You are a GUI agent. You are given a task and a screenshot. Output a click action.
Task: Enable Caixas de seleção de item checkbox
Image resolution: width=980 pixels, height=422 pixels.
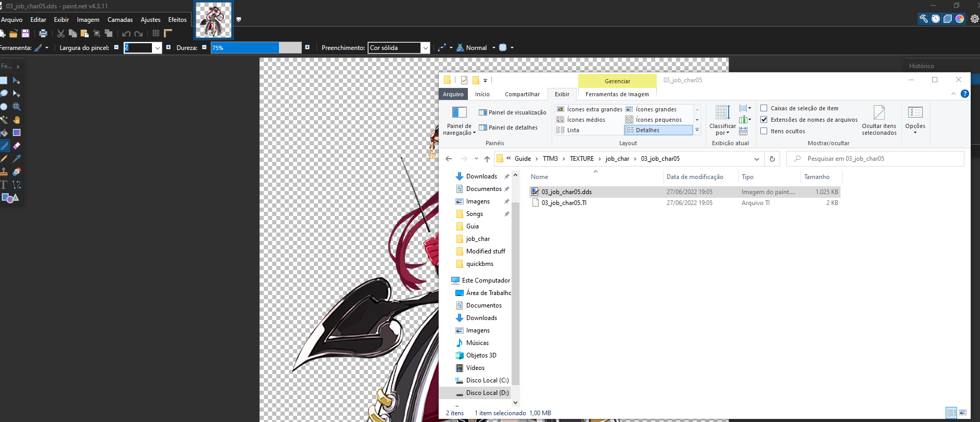[764, 108]
